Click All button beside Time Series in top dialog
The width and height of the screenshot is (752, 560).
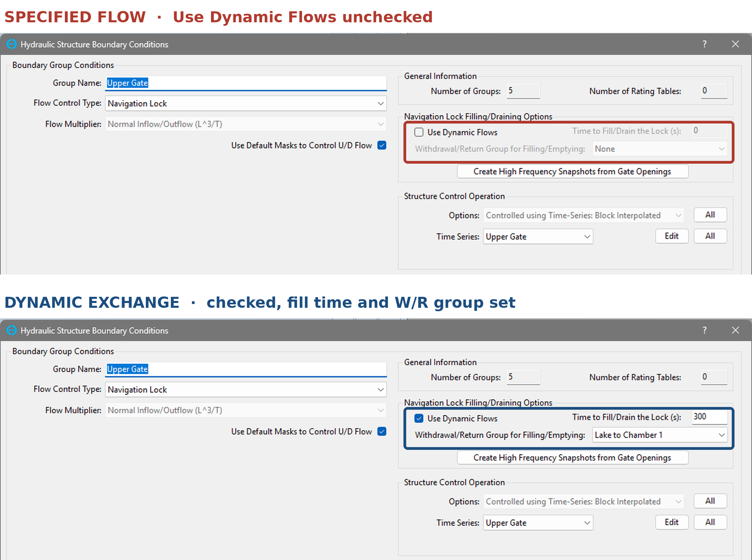[710, 236]
